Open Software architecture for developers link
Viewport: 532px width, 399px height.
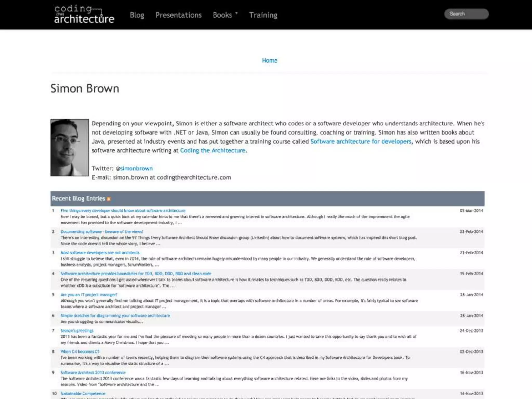point(361,142)
